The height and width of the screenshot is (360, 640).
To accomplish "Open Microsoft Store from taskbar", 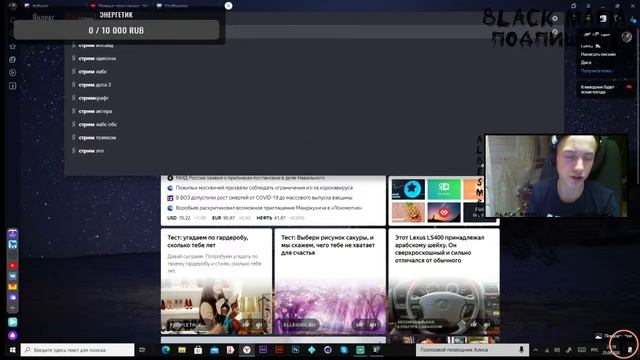I will [x=198, y=350].
